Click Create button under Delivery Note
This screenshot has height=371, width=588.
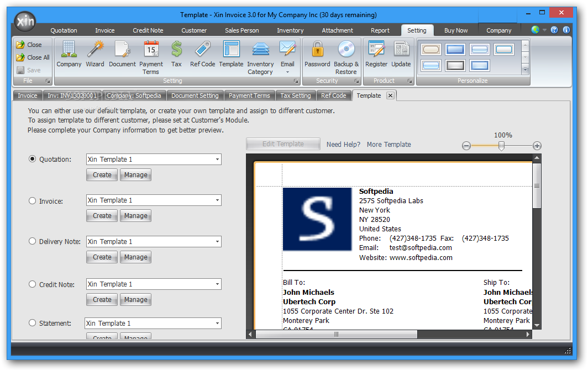click(102, 257)
